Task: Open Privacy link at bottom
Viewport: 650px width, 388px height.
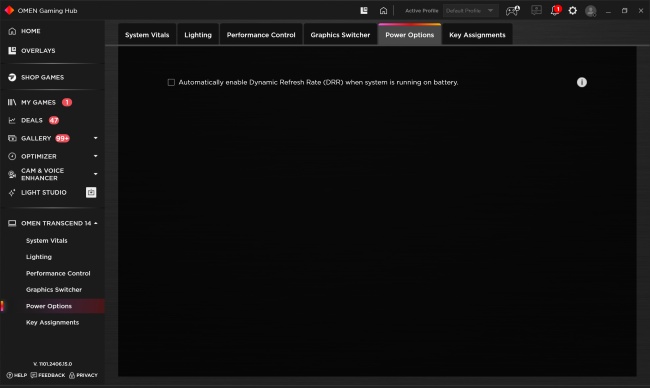Action: click(83, 375)
